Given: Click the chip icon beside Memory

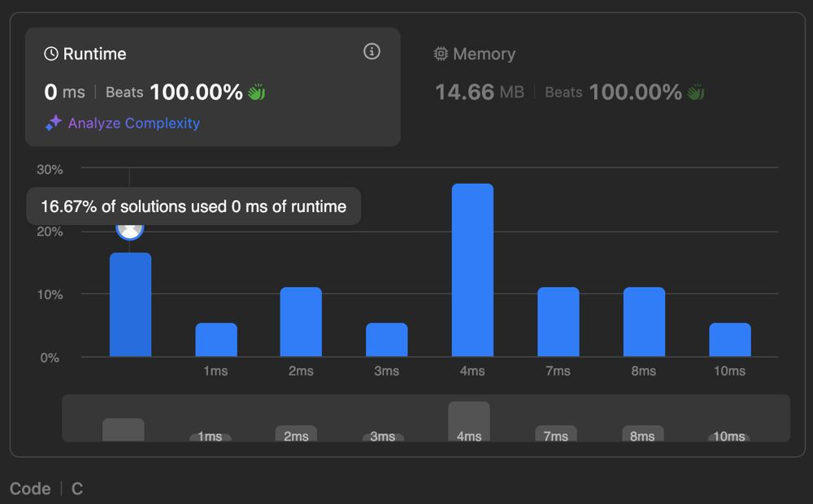Looking at the screenshot, I should coord(441,54).
